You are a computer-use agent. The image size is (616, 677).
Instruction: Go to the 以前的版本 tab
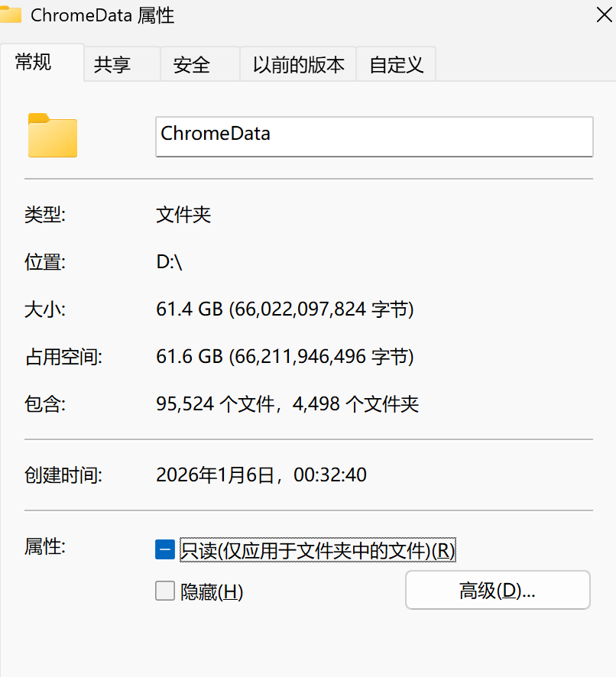[299, 65]
